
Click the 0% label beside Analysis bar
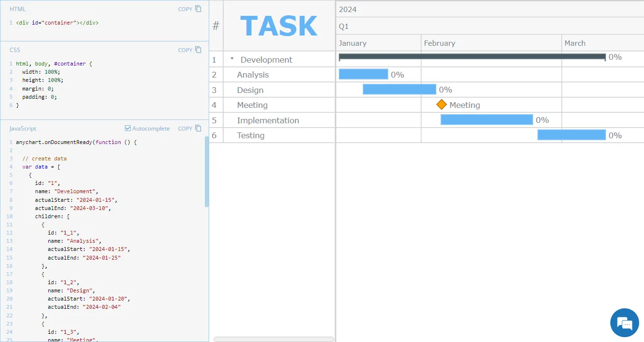coord(397,75)
